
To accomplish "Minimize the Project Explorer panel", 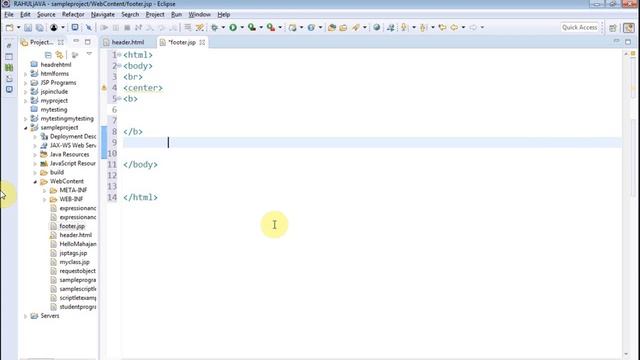I will coord(76,42).
